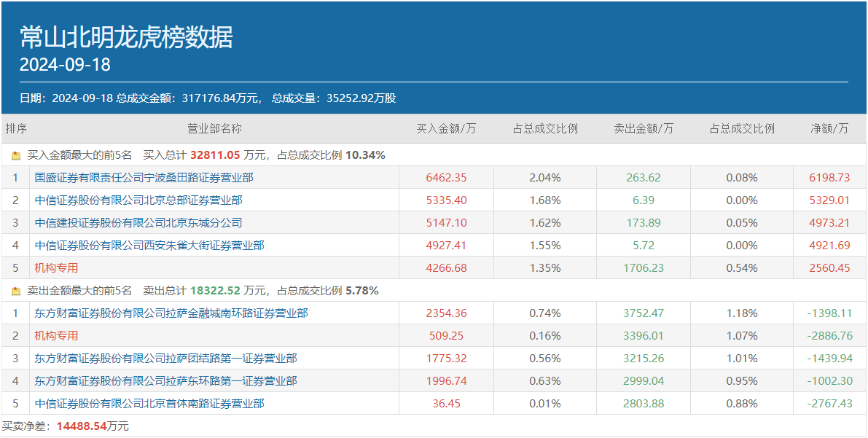Click 中信建投证券北京东城分公司 link
The height and width of the screenshot is (438, 868).
138,222
